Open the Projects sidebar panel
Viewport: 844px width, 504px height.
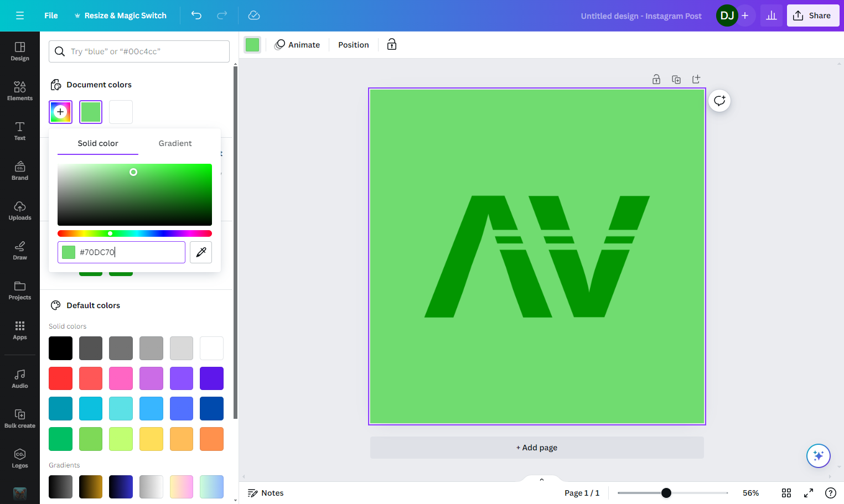pyautogui.click(x=20, y=290)
